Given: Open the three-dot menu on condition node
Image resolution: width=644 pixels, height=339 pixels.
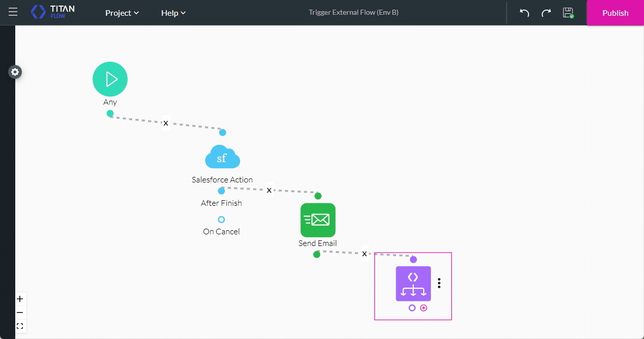Looking at the screenshot, I should (x=439, y=284).
